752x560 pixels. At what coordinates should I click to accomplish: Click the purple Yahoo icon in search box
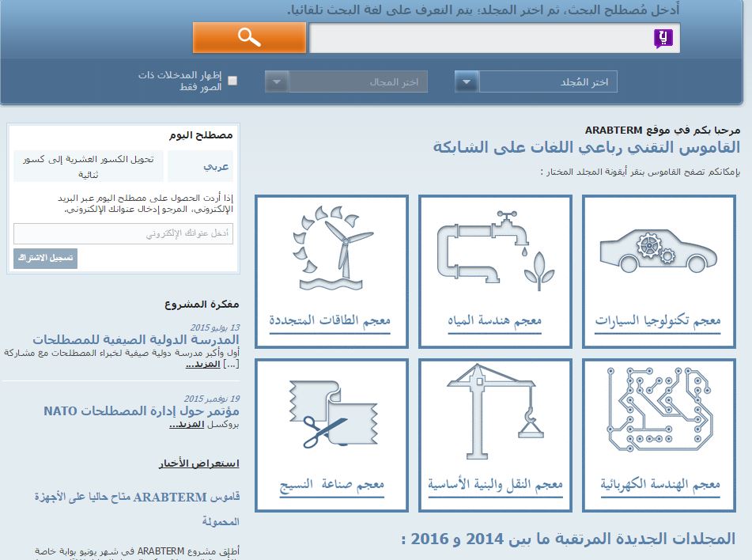663,38
